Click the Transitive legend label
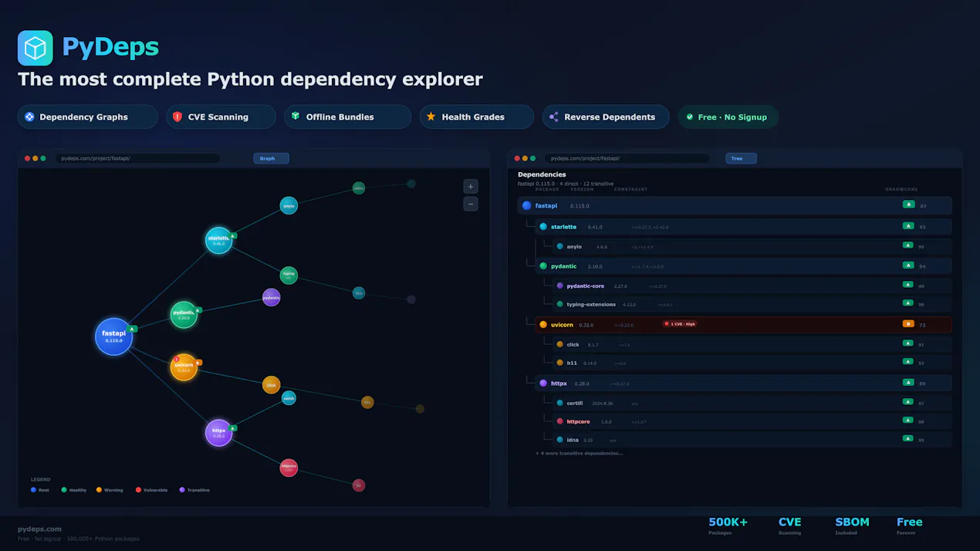The image size is (980, 551). click(198, 490)
